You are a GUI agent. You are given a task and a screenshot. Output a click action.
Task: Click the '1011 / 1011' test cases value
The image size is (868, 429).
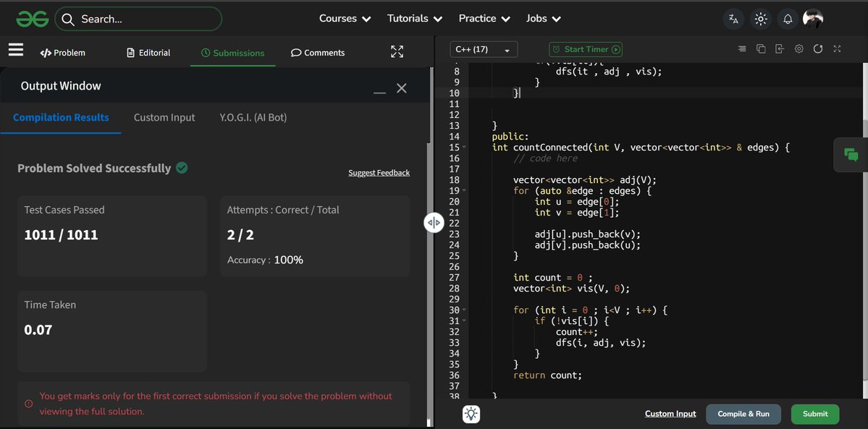(61, 234)
